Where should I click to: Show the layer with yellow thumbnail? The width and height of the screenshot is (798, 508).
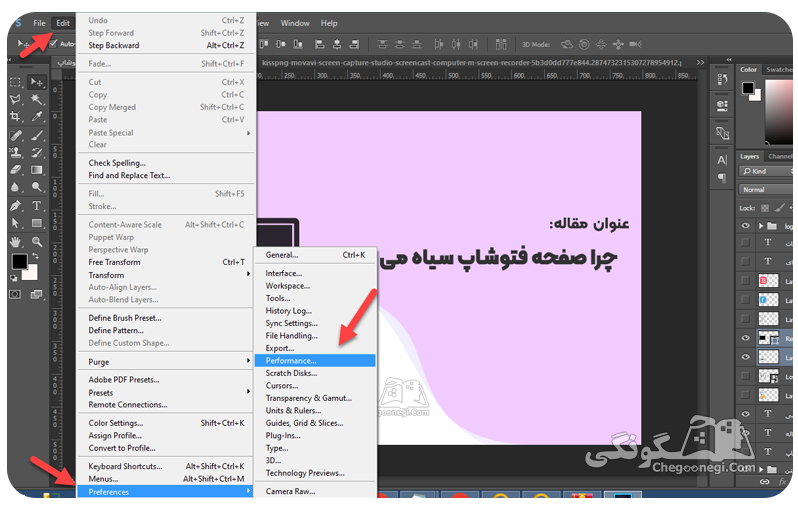point(746,394)
